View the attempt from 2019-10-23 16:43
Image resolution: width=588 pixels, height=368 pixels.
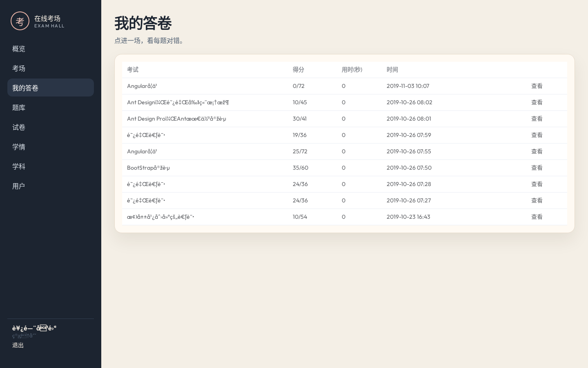[x=537, y=217]
